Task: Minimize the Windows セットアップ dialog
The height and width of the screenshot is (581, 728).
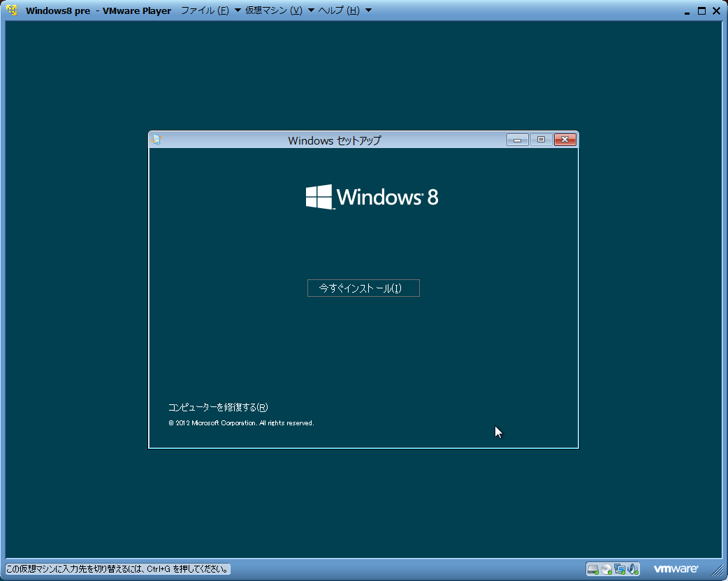Action: tap(517, 140)
